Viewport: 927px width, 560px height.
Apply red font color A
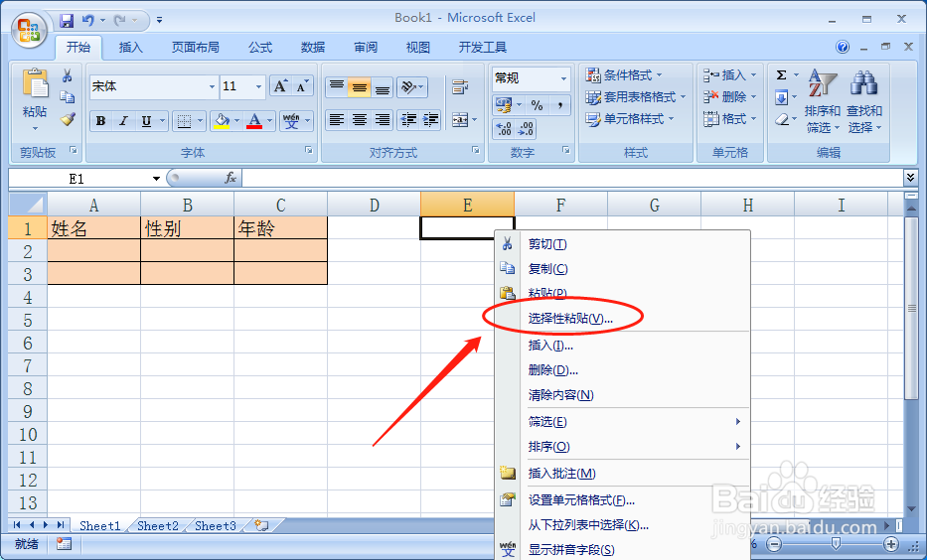tap(254, 121)
